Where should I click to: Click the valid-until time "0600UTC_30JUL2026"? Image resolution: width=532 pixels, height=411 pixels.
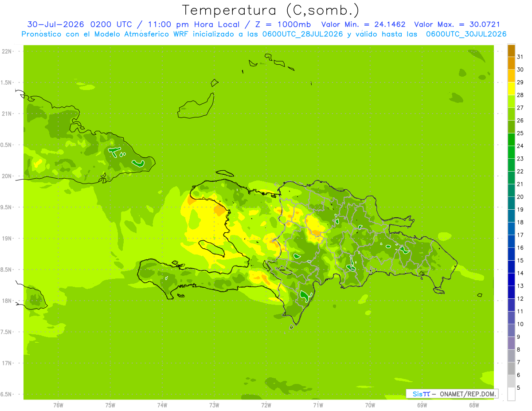coord(466,34)
